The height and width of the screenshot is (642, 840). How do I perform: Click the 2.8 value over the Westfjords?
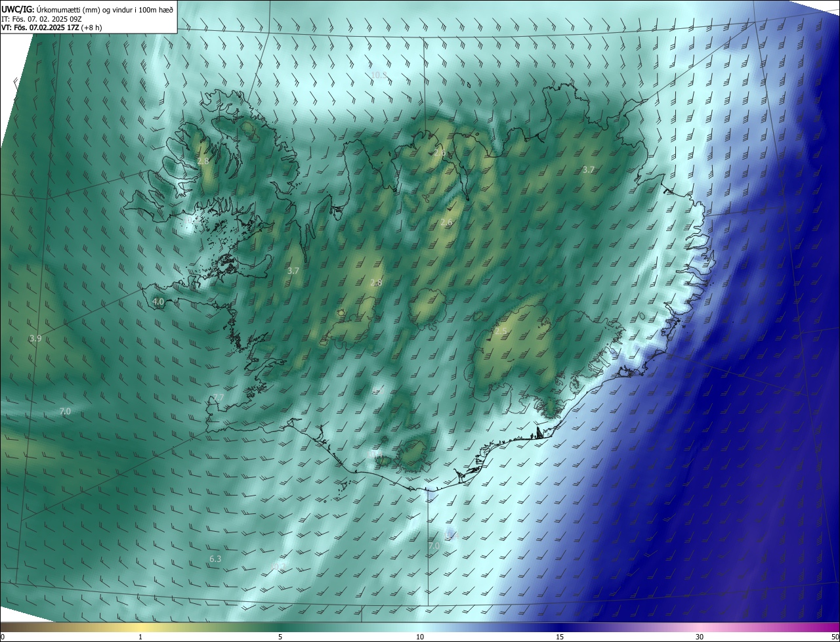203,161
